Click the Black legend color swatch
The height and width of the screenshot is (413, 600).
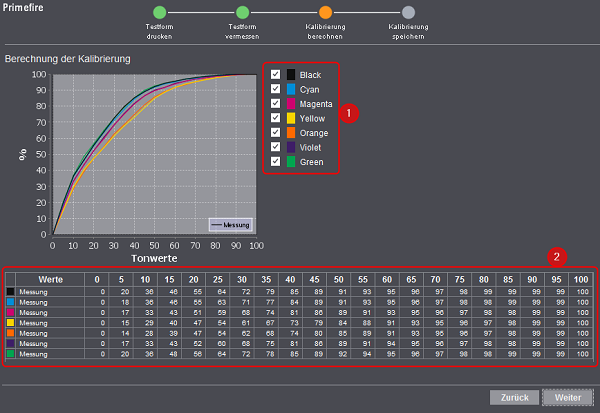pyautogui.click(x=291, y=74)
